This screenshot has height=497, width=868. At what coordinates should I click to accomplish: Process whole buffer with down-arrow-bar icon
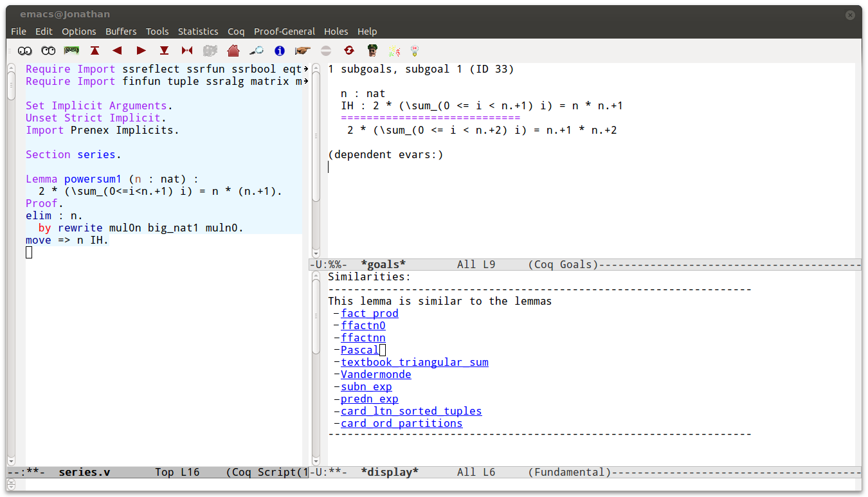coord(164,50)
